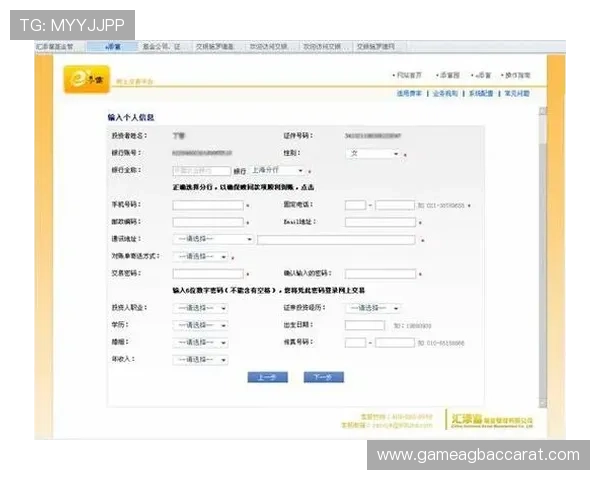The width and height of the screenshot is (600, 480).
Task: Focus the 手机号码 mobile number field
Action: [208, 205]
